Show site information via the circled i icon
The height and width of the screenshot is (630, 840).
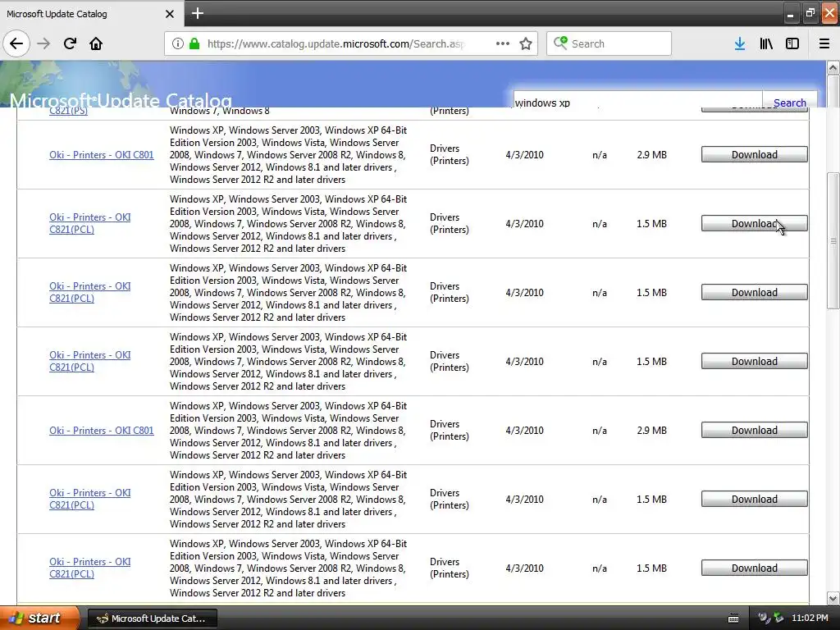tap(178, 43)
